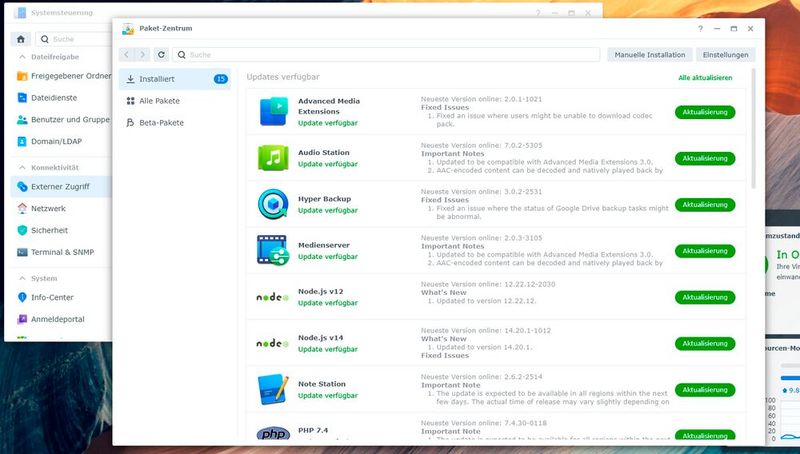The width and height of the screenshot is (800, 454).
Task: Update Advanced Media Extensions with its Aktualisierung button
Action: [705, 112]
